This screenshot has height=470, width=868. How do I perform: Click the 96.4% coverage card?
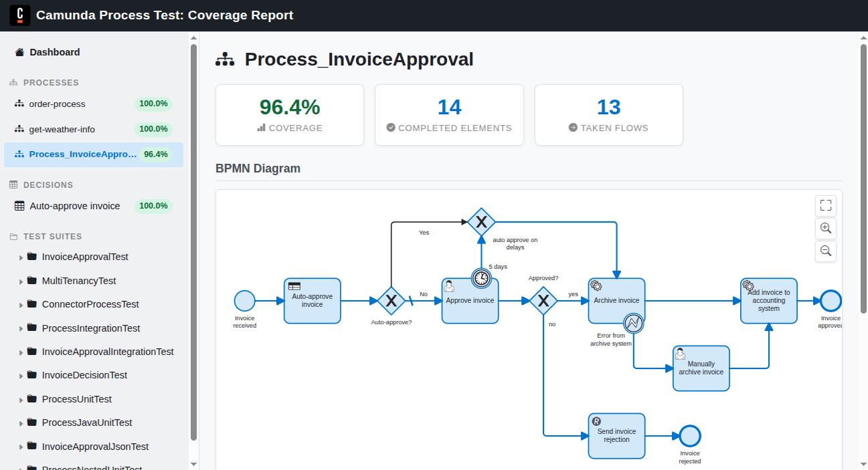pos(290,115)
